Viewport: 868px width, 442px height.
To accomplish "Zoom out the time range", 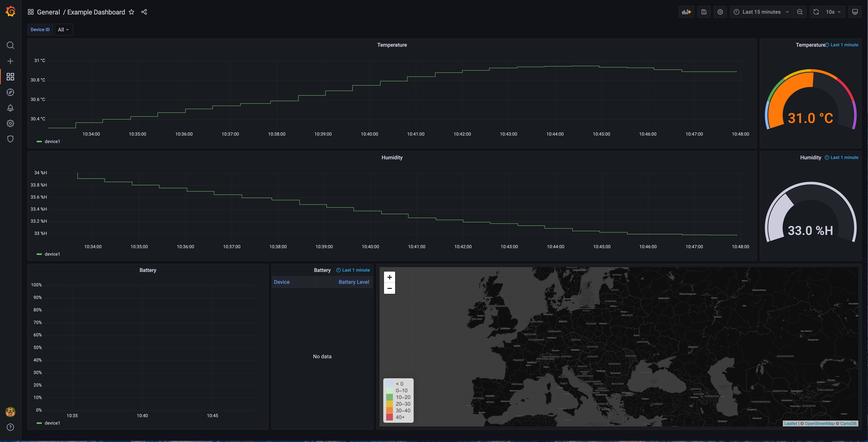I will pos(800,12).
